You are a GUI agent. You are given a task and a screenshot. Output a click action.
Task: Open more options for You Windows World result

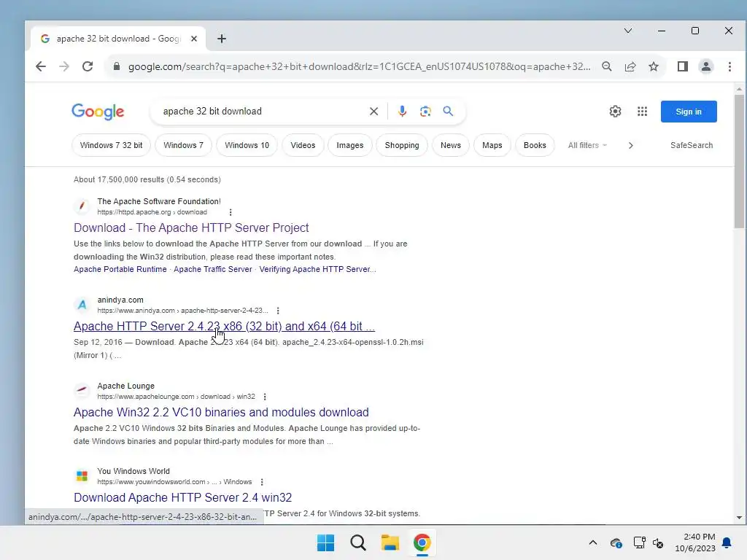pos(262,482)
